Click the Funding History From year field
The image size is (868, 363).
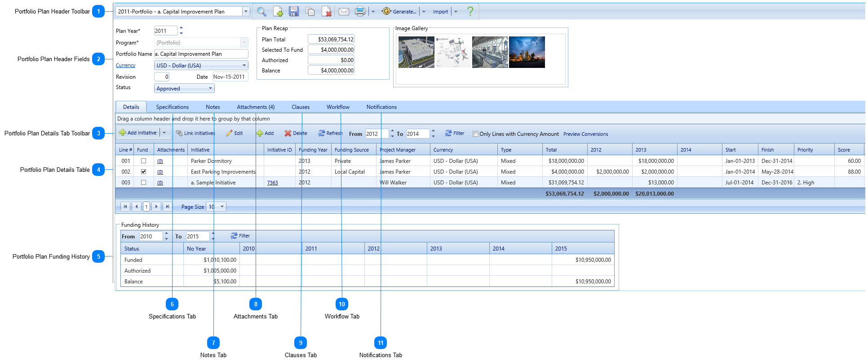coord(151,236)
